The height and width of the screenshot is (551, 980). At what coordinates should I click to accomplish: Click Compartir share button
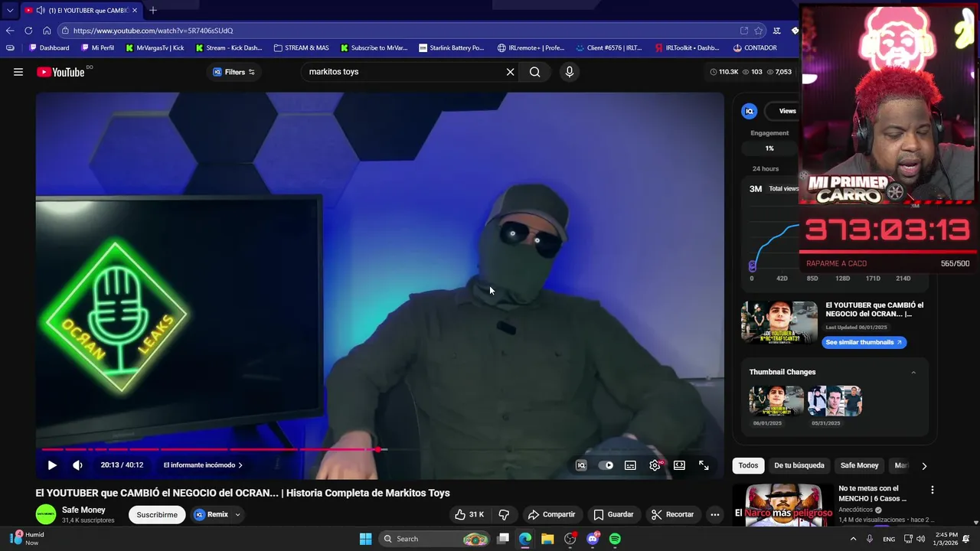click(551, 514)
